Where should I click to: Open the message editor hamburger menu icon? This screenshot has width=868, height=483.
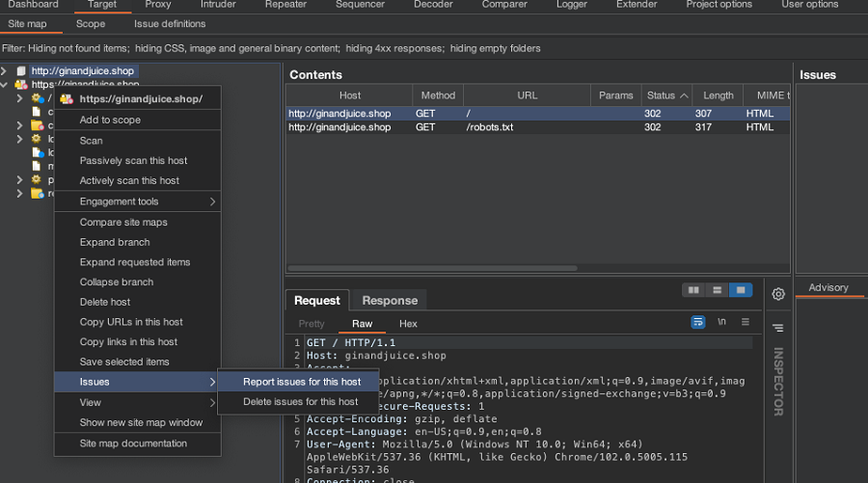point(746,322)
